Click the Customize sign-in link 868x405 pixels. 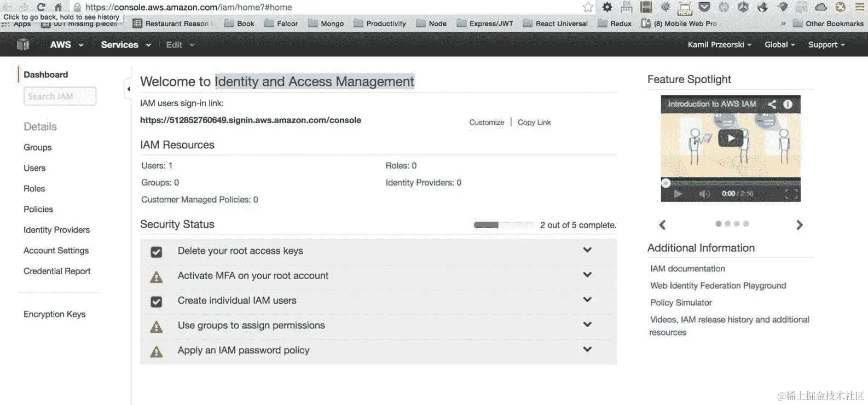(x=487, y=122)
